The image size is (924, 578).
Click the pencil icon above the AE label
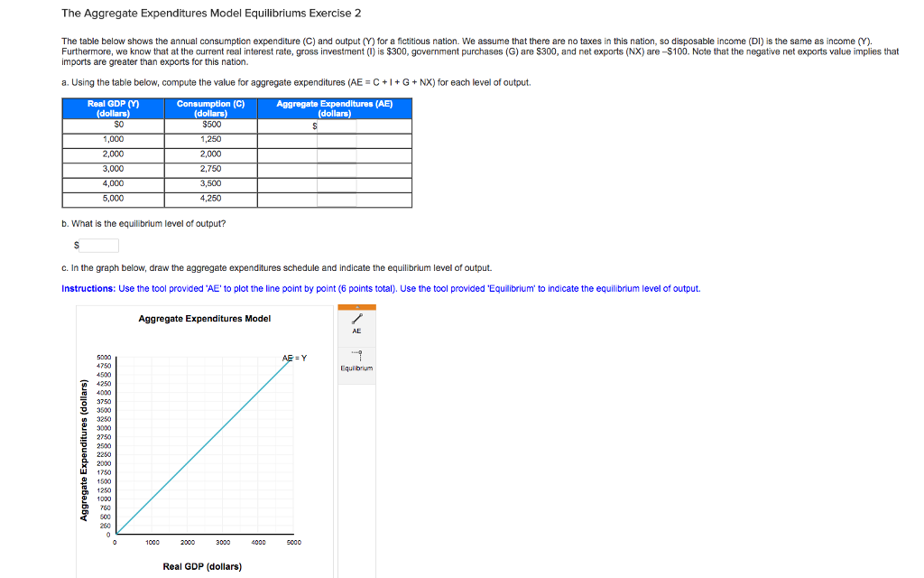(357, 318)
